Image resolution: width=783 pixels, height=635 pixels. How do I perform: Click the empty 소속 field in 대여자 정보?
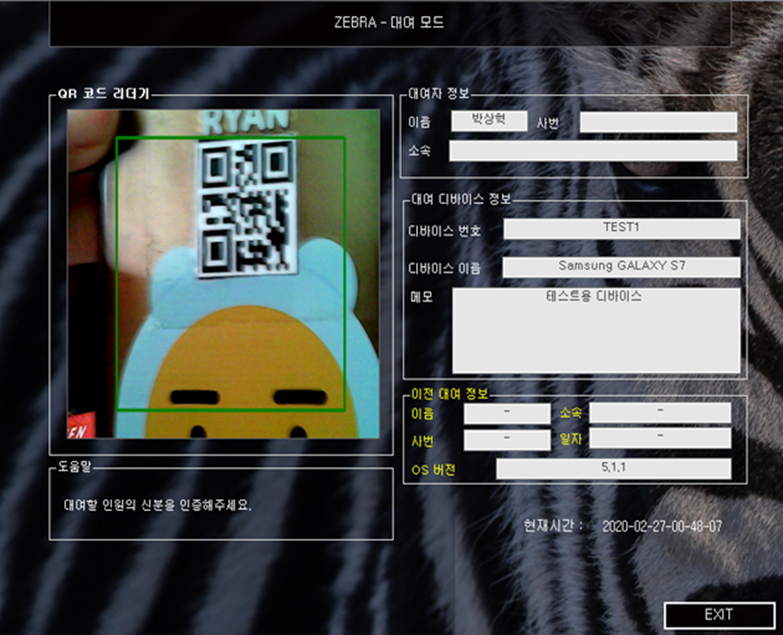pos(593,150)
